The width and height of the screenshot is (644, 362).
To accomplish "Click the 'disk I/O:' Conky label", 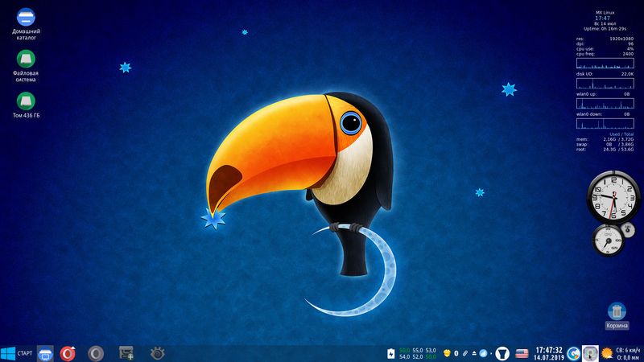I will click(x=584, y=74).
